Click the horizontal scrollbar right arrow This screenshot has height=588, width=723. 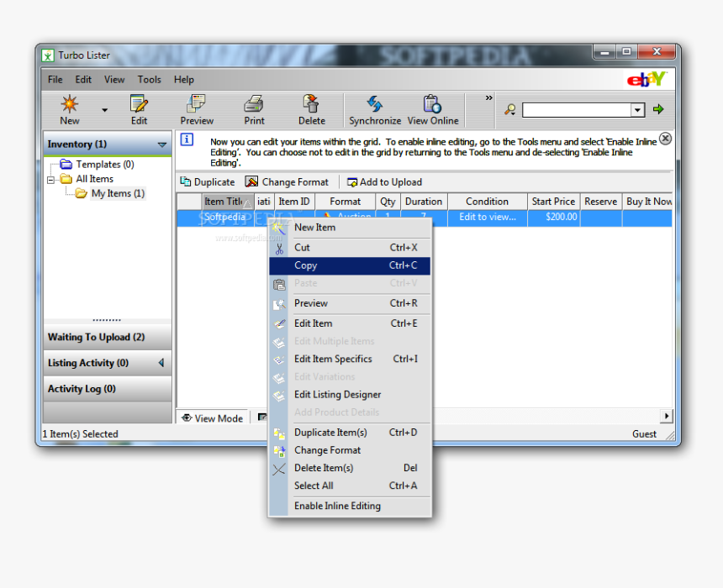tap(667, 416)
